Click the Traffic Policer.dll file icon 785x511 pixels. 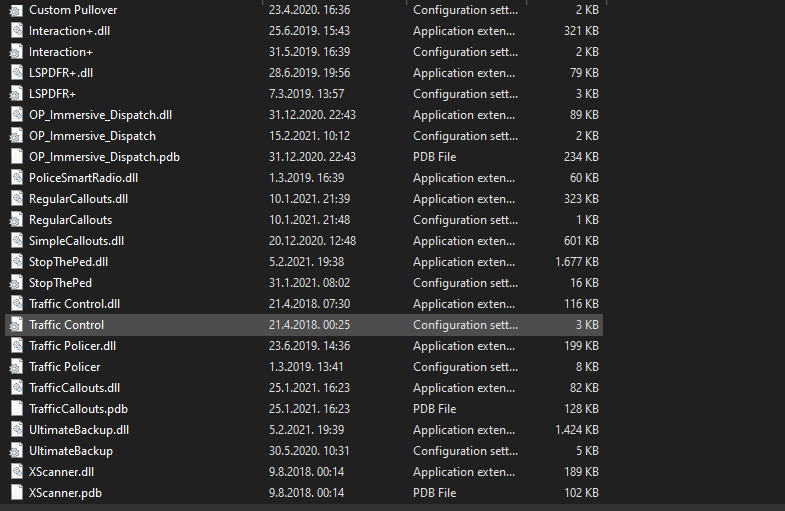click(x=17, y=346)
